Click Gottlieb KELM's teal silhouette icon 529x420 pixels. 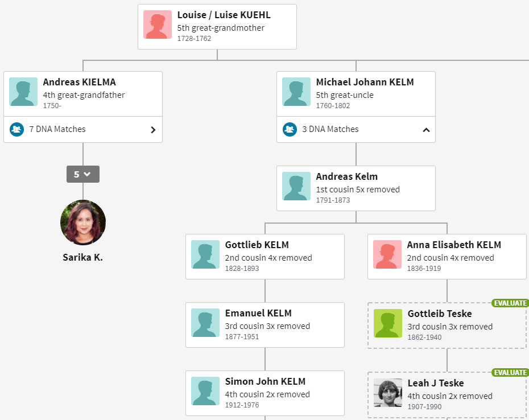point(205,254)
